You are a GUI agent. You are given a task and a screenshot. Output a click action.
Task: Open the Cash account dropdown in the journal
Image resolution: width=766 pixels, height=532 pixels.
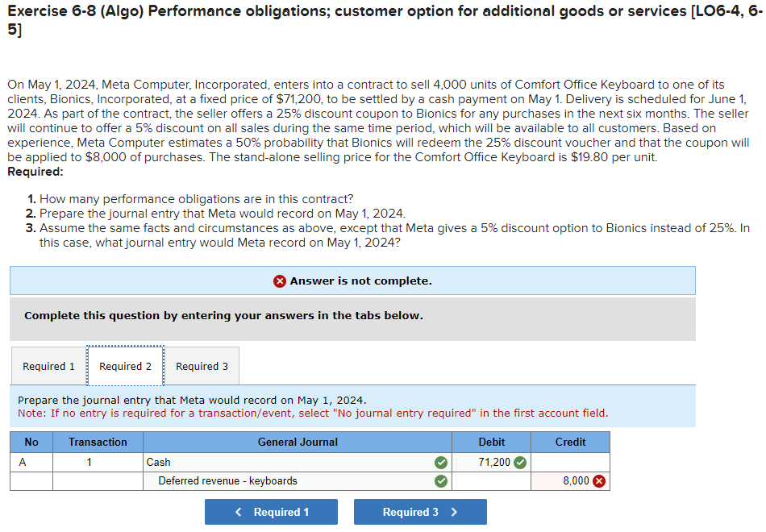point(290,462)
